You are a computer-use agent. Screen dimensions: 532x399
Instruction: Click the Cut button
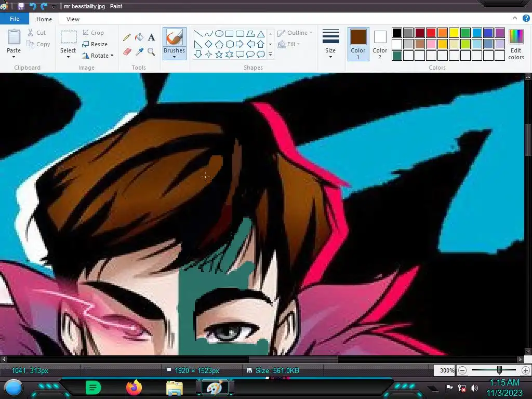point(37,33)
